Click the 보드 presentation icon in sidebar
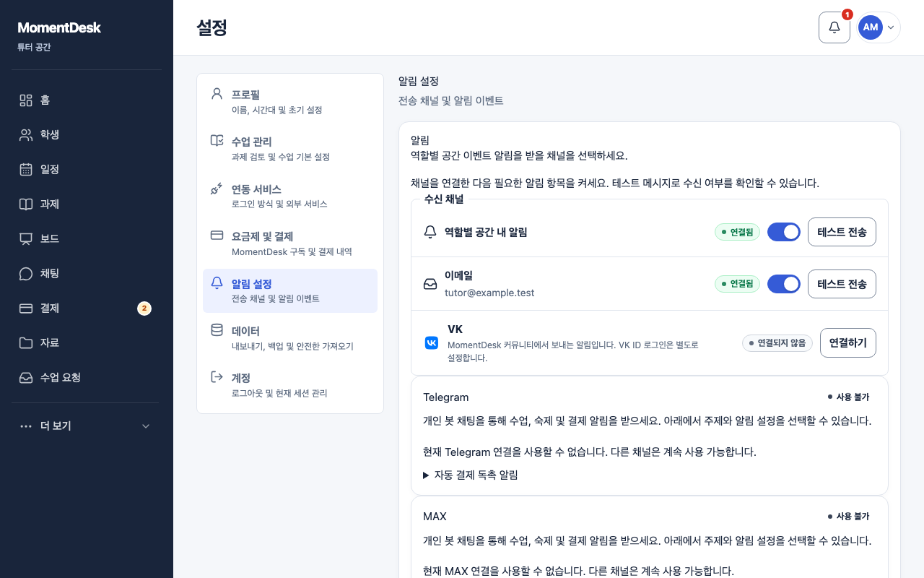The height and width of the screenshot is (578, 924). [x=26, y=239]
